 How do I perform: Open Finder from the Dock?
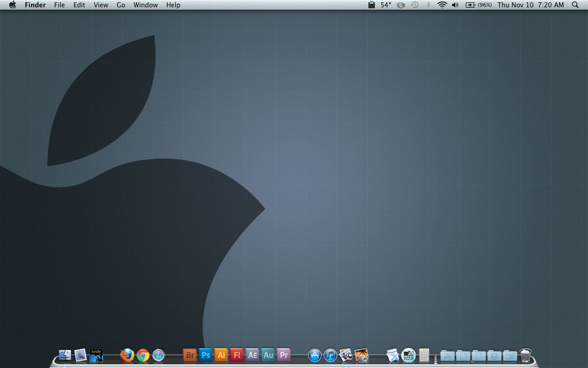65,355
